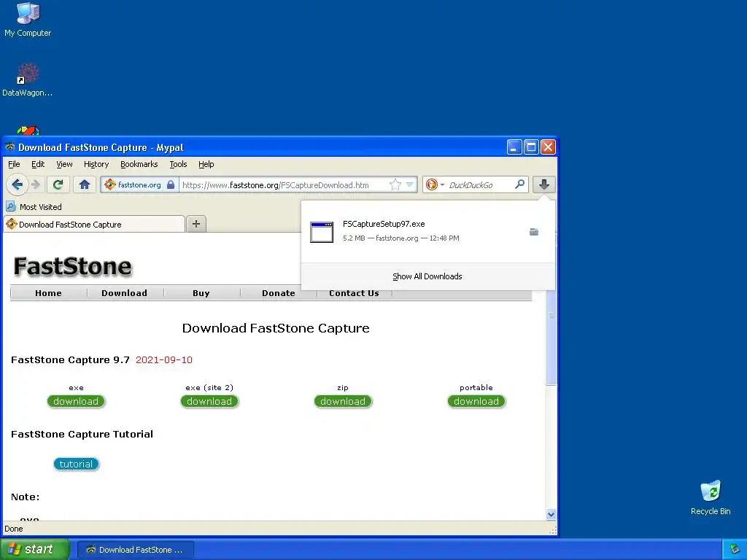The width and height of the screenshot is (747, 560).
Task: Select the Download FastStone taskbar button
Action: [x=135, y=550]
